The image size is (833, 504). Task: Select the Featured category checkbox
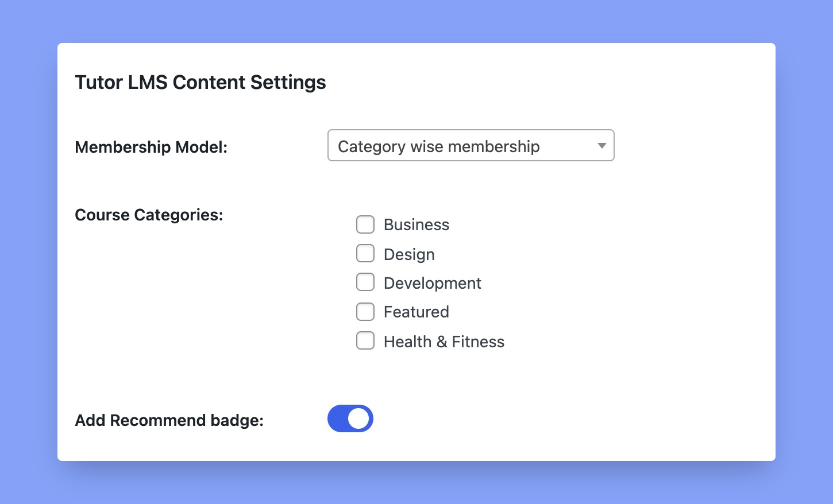coord(365,312)
